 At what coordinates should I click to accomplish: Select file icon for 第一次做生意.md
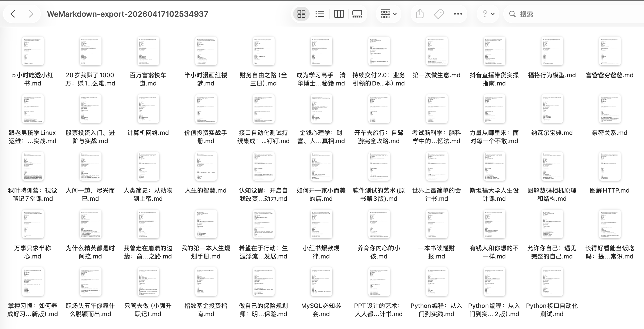tap(437, 51)
